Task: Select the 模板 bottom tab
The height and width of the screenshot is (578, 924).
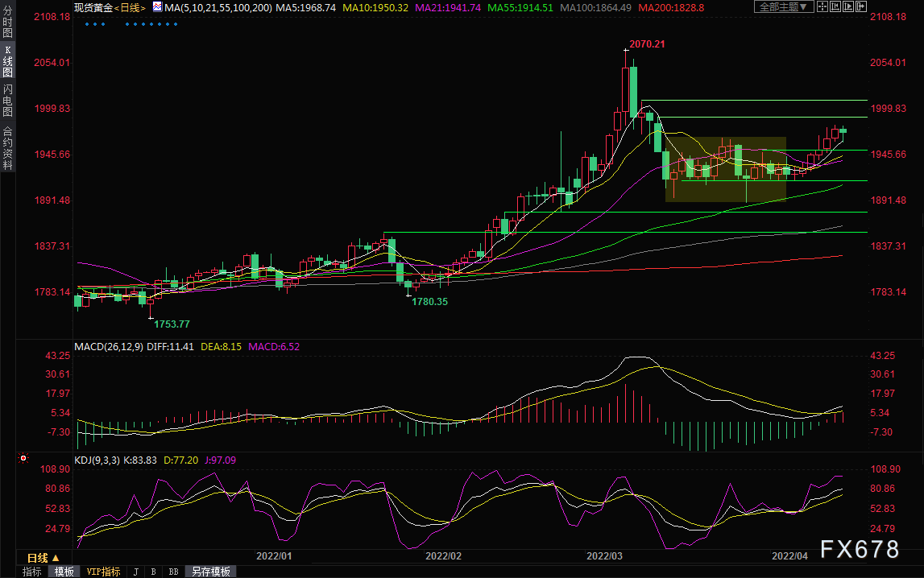Action: tap(64, 572)
